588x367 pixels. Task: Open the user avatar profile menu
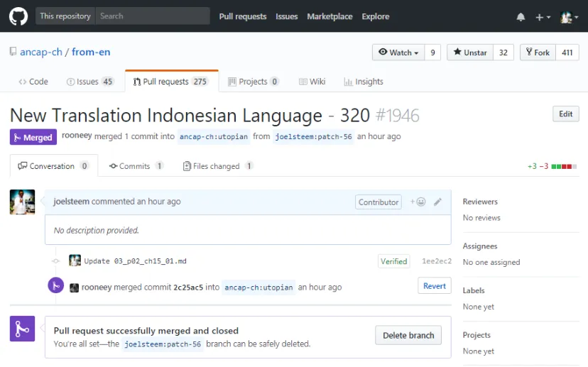pos(569,17)
